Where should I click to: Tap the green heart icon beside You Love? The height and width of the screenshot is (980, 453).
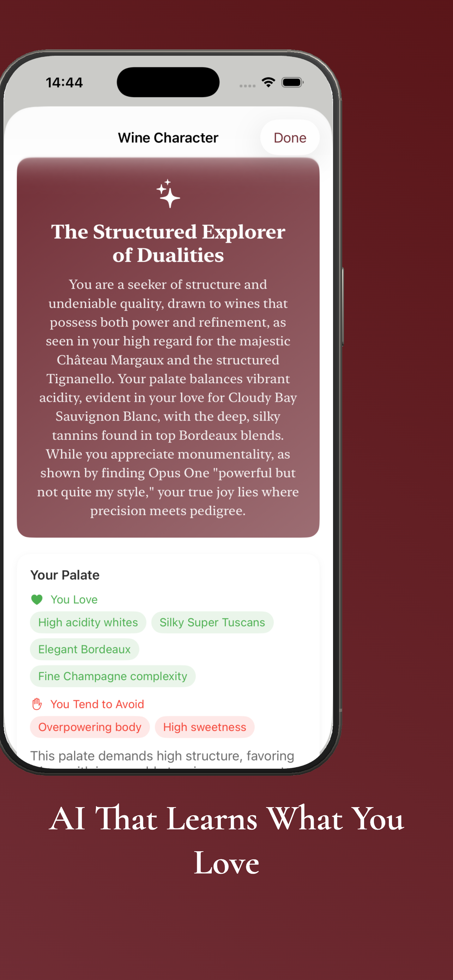(x=37, y=599)
